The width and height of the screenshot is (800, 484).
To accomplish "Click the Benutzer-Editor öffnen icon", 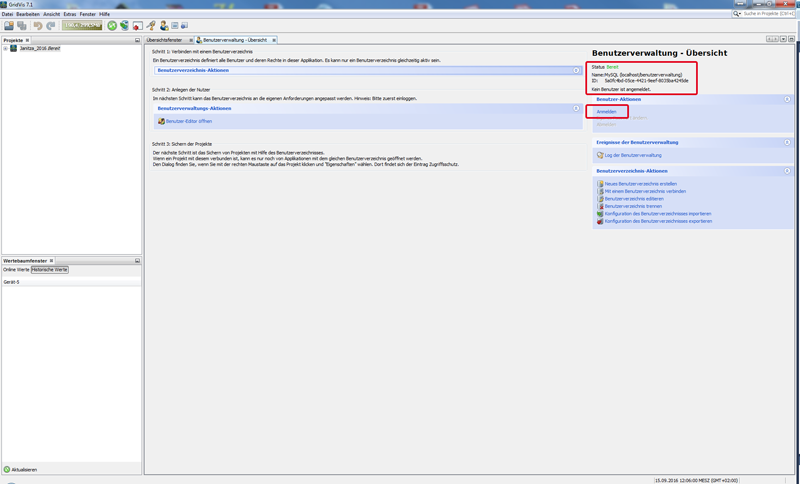I will [161, 121].
